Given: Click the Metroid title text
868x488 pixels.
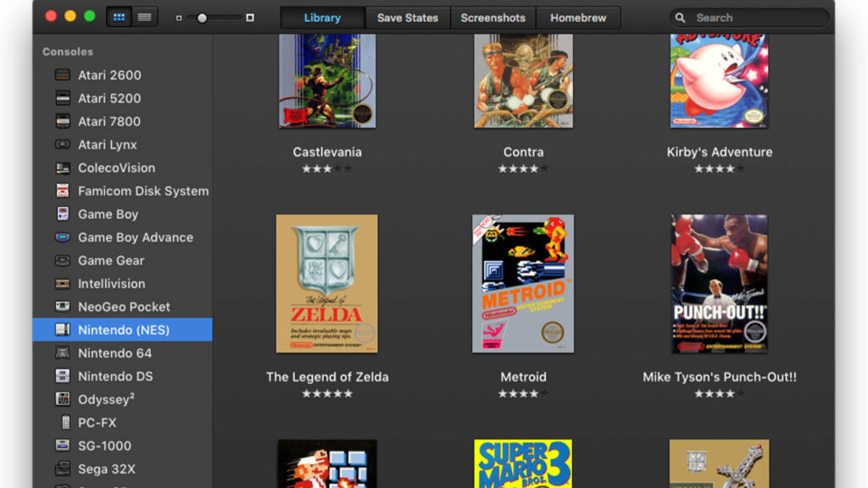Looking at the screenshot, I should pyautogui.click(x=523, y=377).
